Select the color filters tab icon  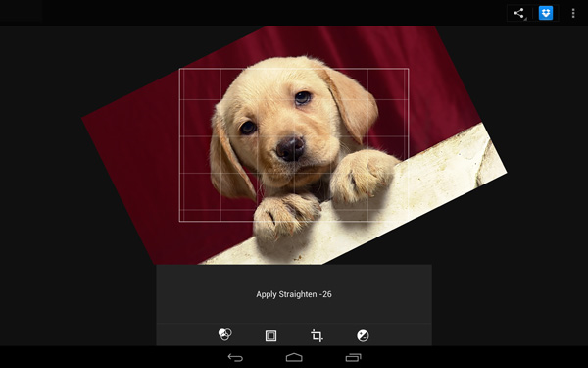[225, 334]
